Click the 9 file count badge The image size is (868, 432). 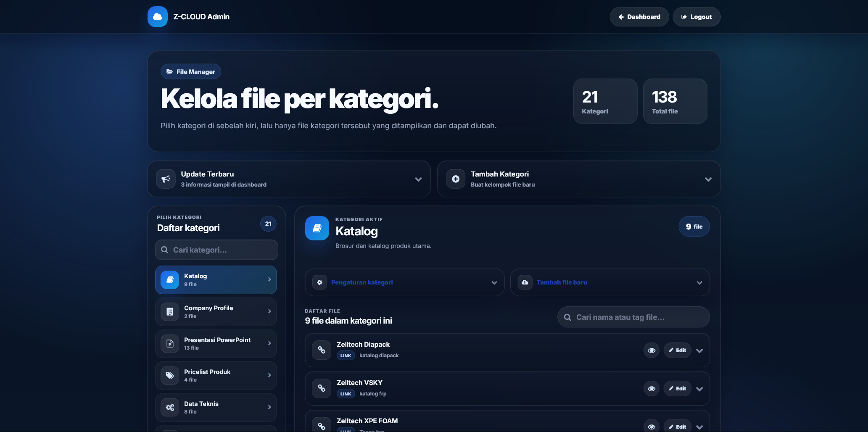tap(694, 227)
